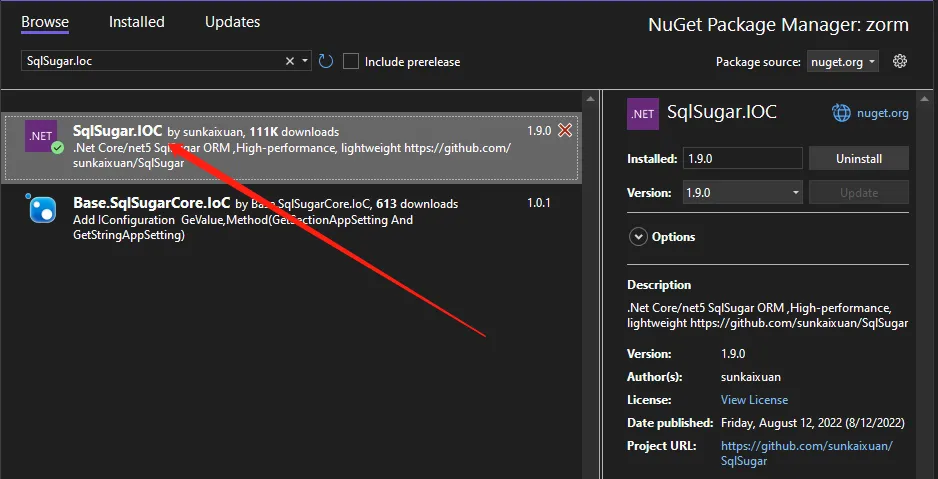Click the 1.0.1 version text
Screen dimensions: 938x479
(x=538, y=203)
